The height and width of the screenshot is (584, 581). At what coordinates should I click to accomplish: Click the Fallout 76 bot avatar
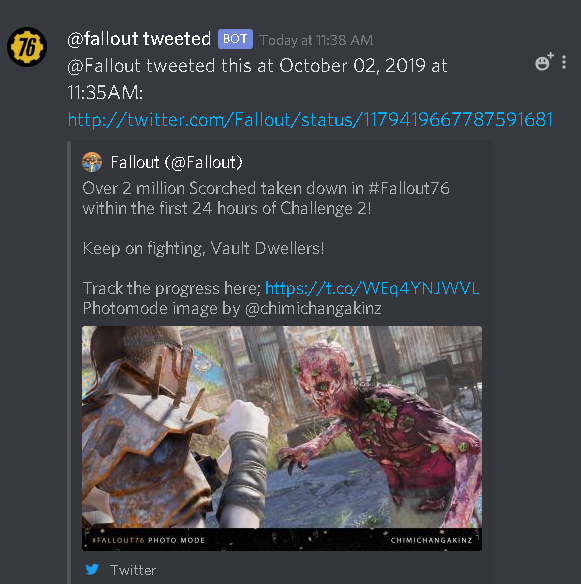(x=27, y=47)
